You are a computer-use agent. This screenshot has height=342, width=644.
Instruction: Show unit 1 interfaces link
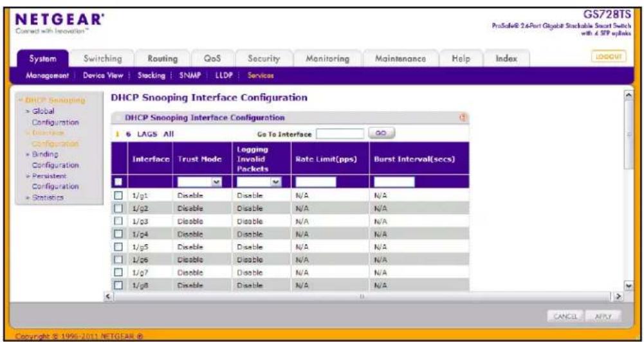pyautogui.click(x=116, y=134)
